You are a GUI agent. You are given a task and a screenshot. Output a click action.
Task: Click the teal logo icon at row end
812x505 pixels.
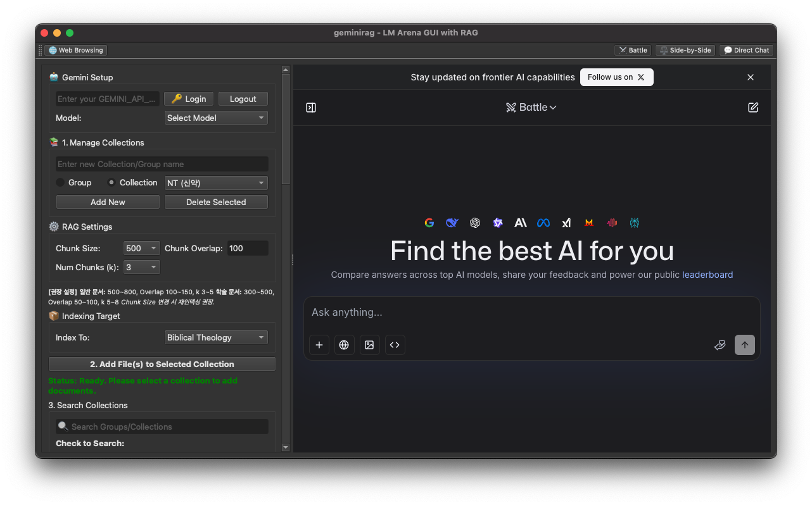coord(635,223)
